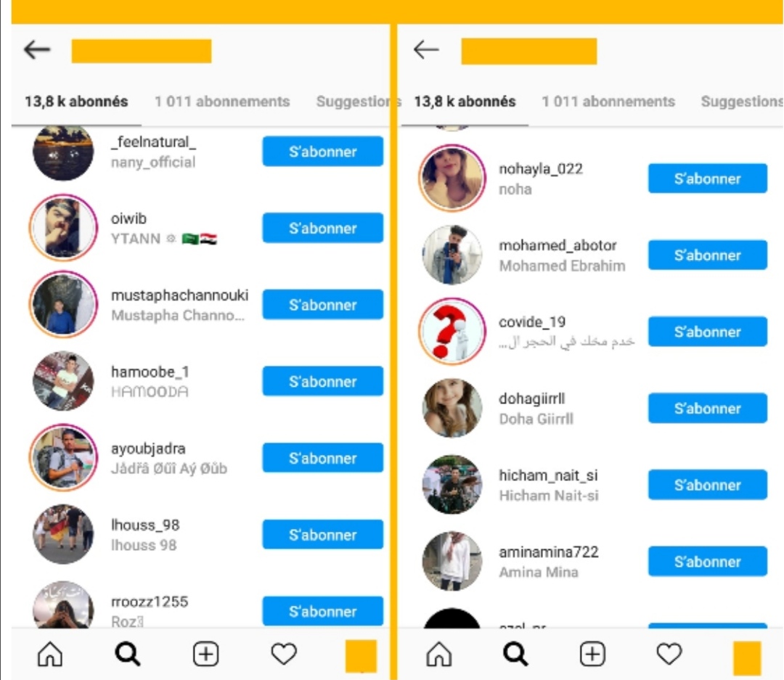Open search magnifier in left bottom bar
The image size is (784, 680).
click(128, 654)
